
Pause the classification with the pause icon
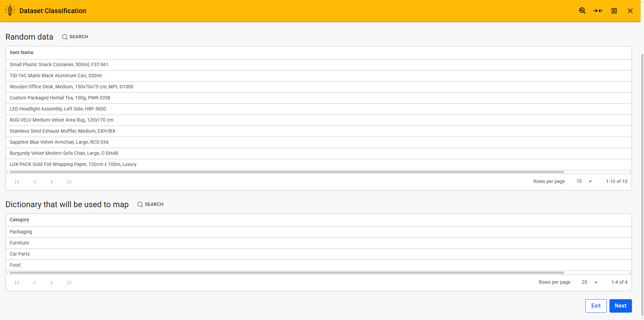tap(614, 11)
